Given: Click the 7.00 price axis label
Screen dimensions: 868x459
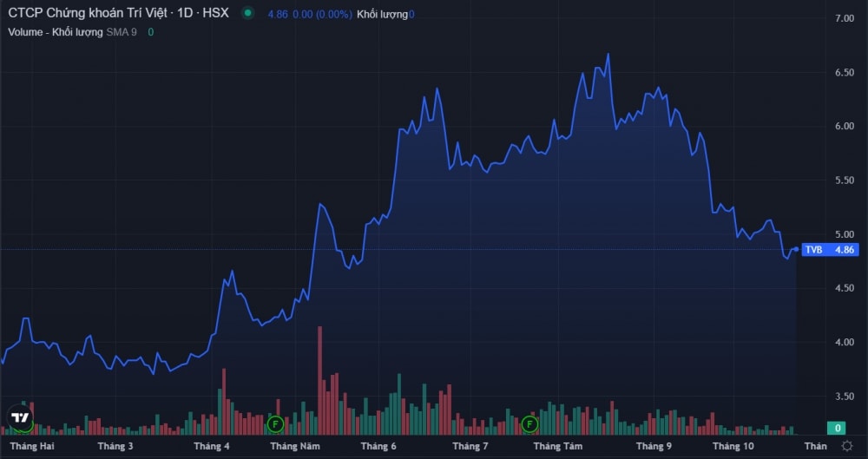Looking at the screenshot, I should click(845, 19).
